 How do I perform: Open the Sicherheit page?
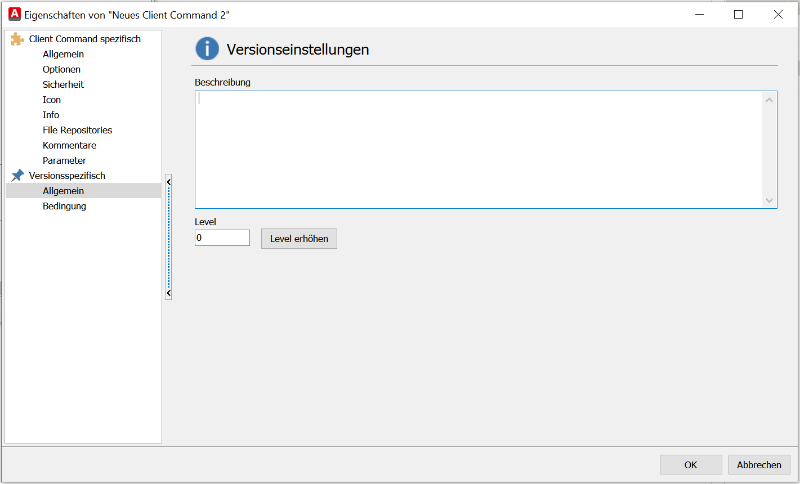[x=63, y=85]
